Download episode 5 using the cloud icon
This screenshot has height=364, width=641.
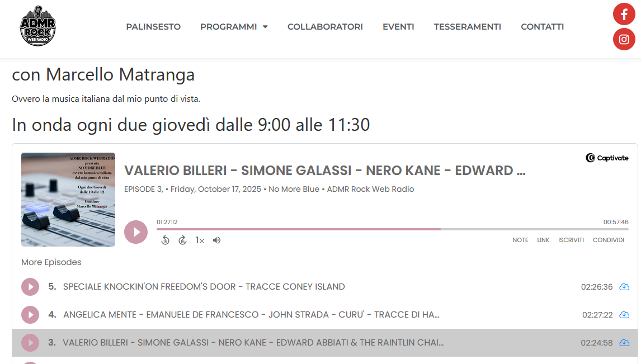(x=624, y=287)
